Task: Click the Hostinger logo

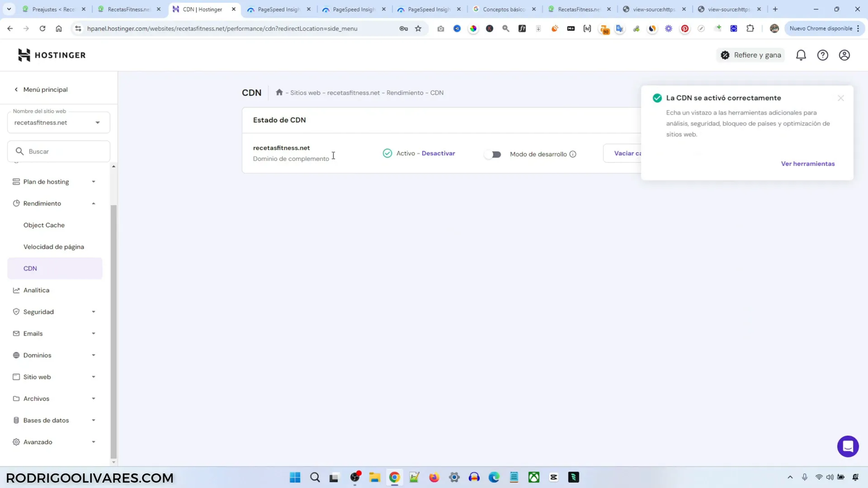Action: point(52,54)
